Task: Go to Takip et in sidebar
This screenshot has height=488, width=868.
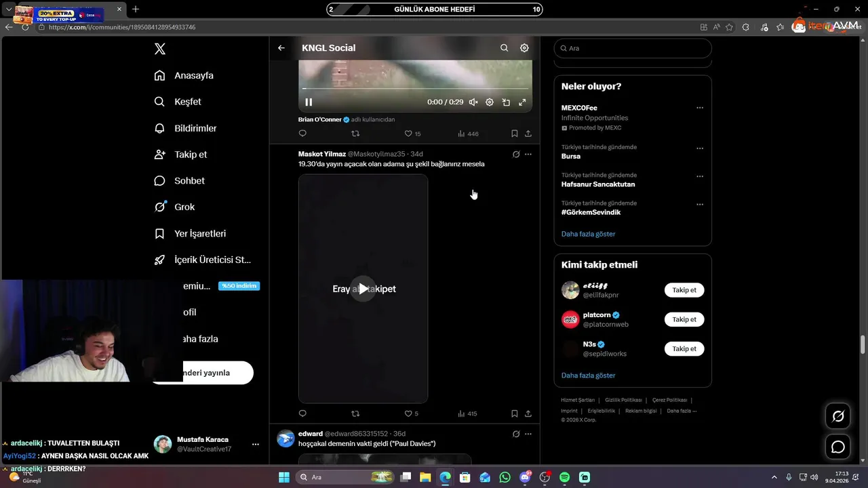Action: 180,155
